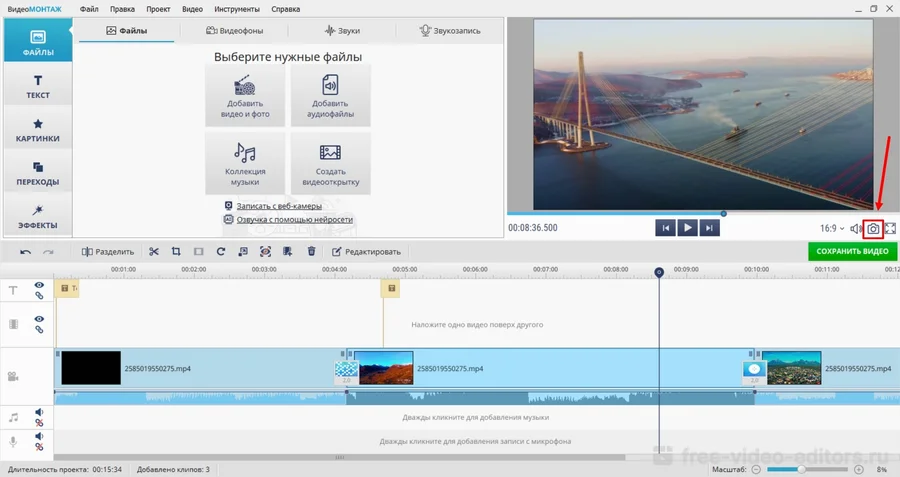Click the green Сохранить видео button
Viewport: 900px width, 477px height.
tap(852, 251)
